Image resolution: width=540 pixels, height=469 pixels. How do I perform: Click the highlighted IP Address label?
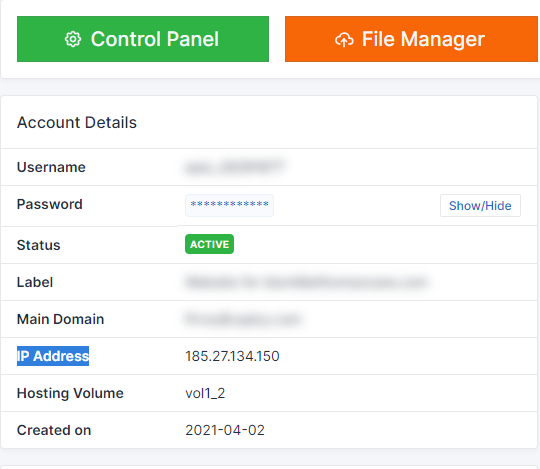(53, 356)
